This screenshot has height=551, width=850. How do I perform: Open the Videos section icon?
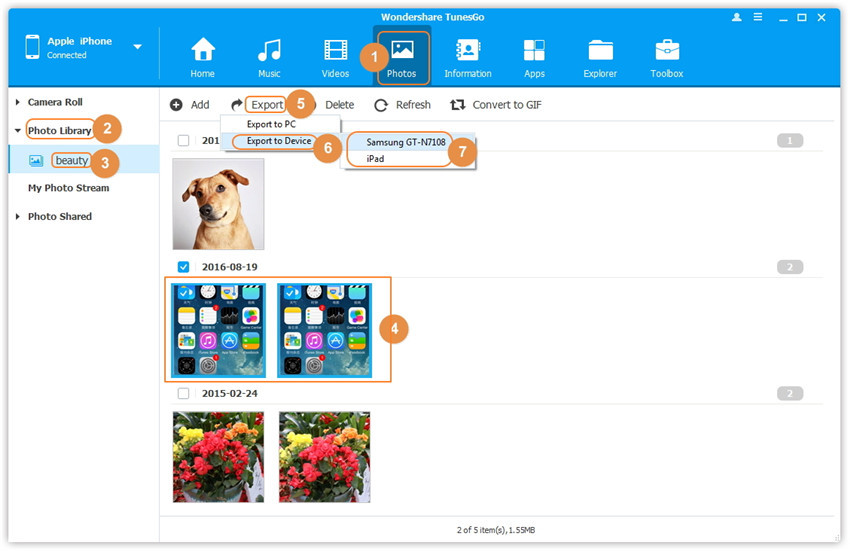coord(335,51)
